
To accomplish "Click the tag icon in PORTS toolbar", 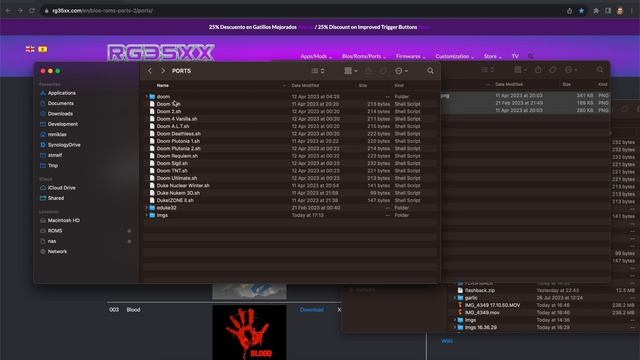I will pyautogui.click(x=383, y=71).
